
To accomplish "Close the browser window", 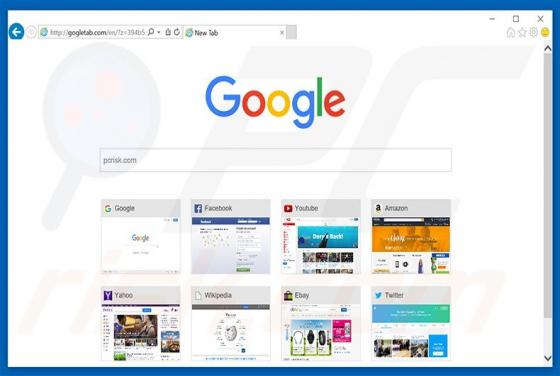I will (x=540, y=19).
